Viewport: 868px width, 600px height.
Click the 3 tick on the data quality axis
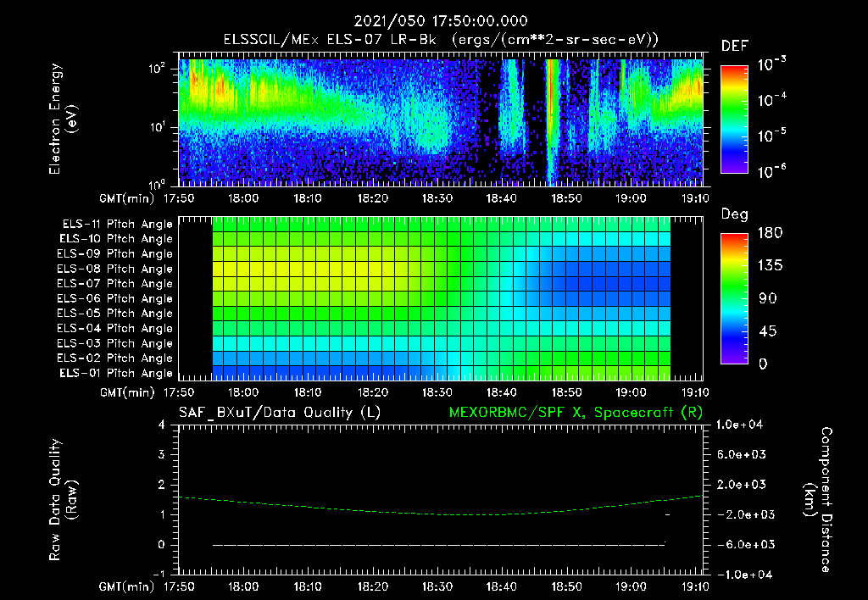coord(162,455)
